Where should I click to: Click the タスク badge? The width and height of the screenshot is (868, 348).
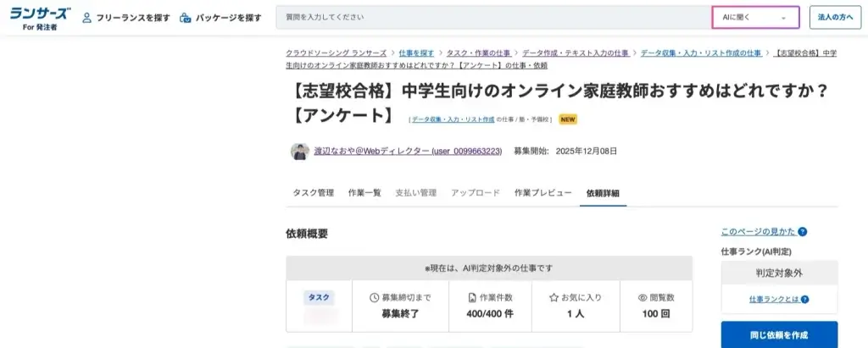point(319,298)
